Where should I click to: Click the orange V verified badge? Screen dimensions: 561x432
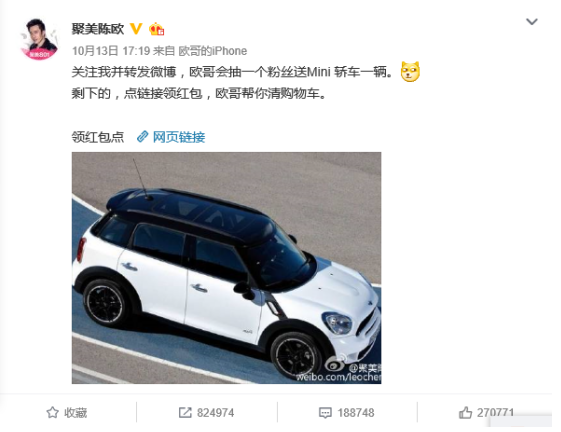tap(136, 28)
